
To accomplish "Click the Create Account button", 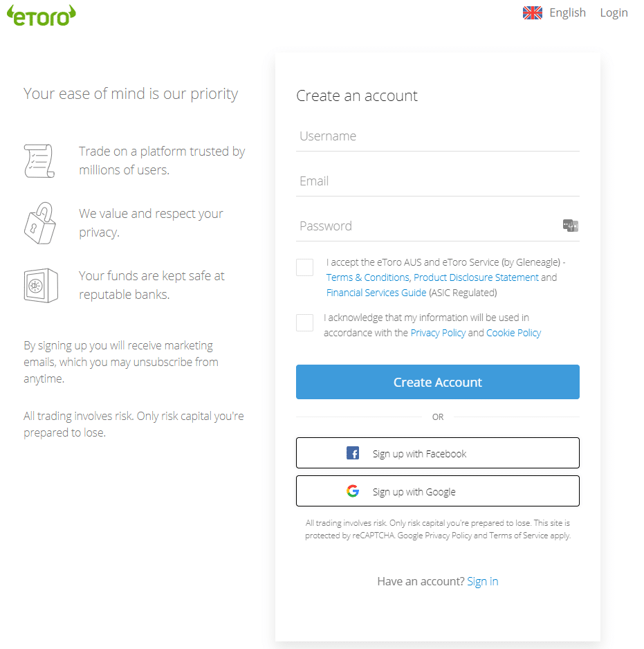I will coord(437,382).
